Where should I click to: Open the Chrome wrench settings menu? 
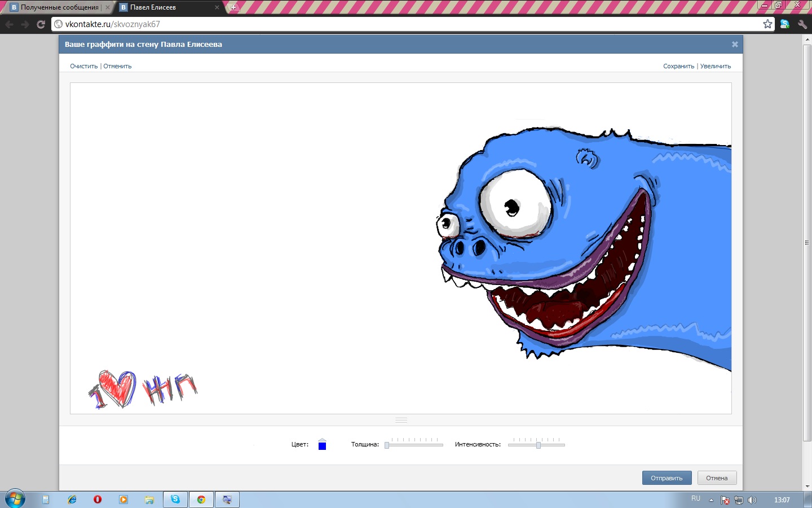coord(802,24)
